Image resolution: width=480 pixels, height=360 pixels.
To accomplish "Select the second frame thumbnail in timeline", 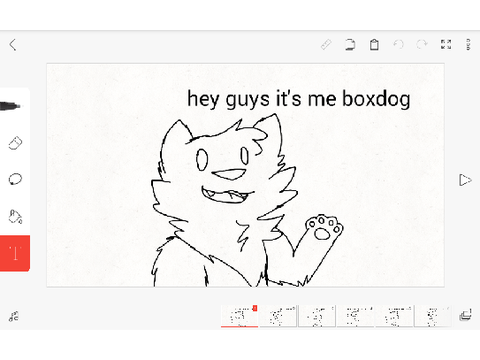I will 278,316.
